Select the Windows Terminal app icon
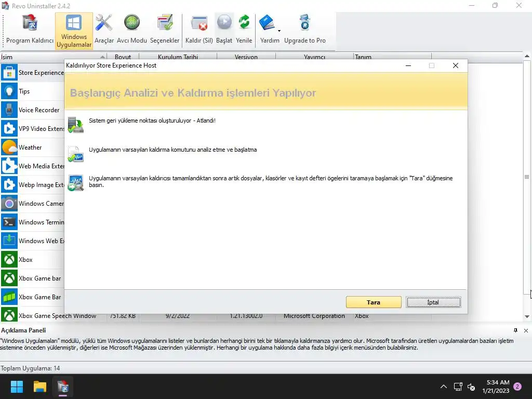532x399 pixels. [9, 222]
